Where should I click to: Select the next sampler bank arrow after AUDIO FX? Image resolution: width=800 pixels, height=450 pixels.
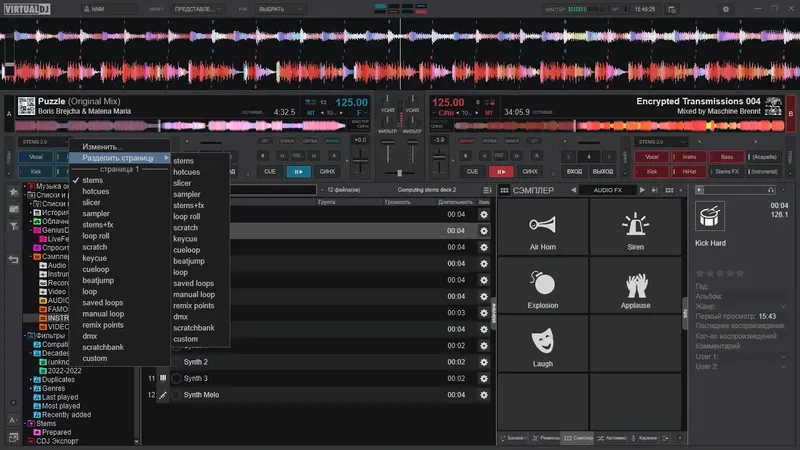(642, 190)
